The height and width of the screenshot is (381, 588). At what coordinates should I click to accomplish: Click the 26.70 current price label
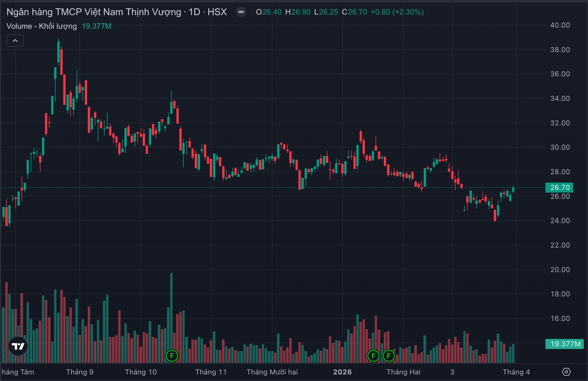pyautogui.click(x=560, y=187)
